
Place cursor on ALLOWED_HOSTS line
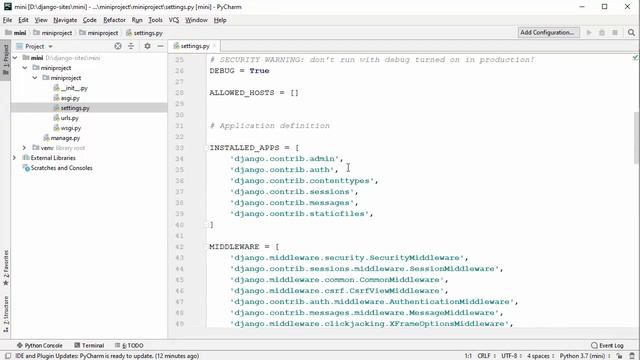click(x=254, y=93)
